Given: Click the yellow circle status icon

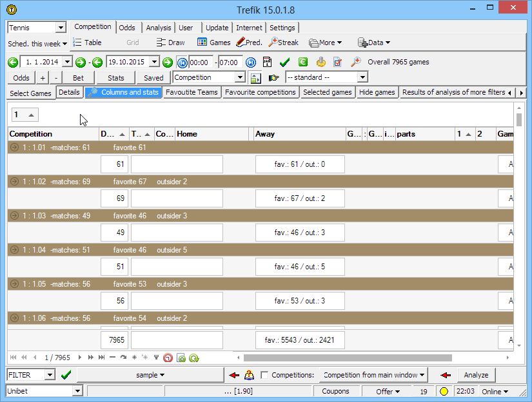Looking at the screenshot, I should (x=444, y=391).
